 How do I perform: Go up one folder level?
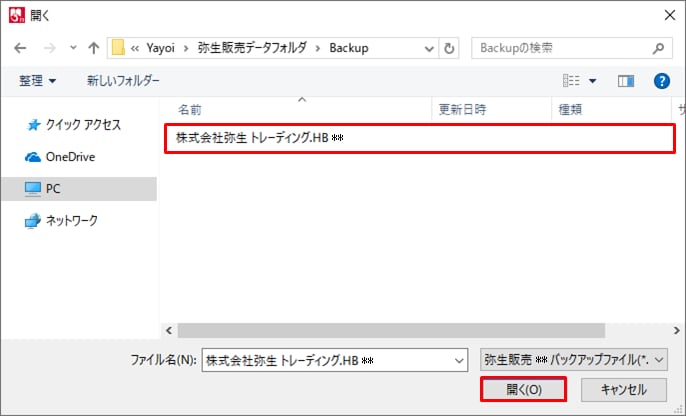pos(93,48)
